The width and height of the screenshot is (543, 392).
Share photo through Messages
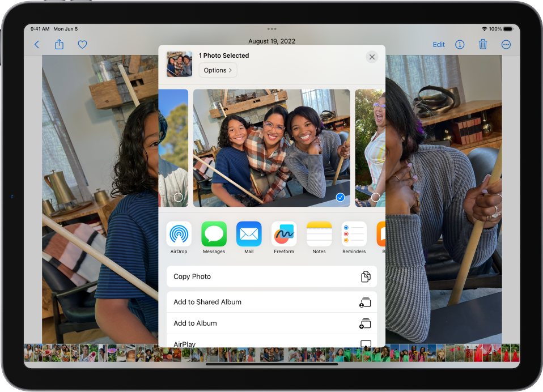point(214,238)
